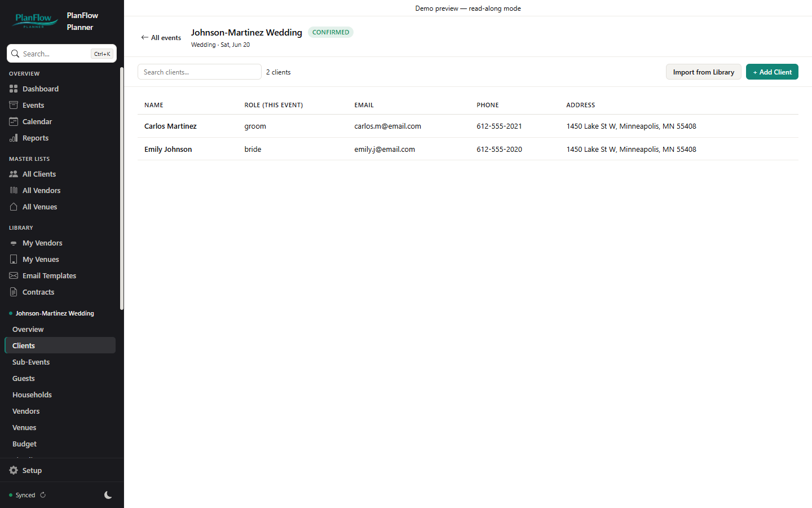Click the Add Client button
This screenshot has height=508, width=812.
[x=772, y=72]
